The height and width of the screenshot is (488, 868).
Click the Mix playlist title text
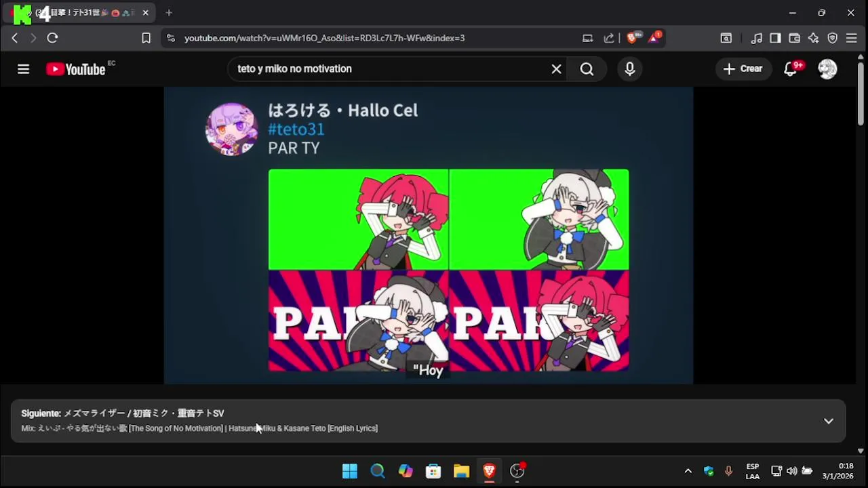199,428
